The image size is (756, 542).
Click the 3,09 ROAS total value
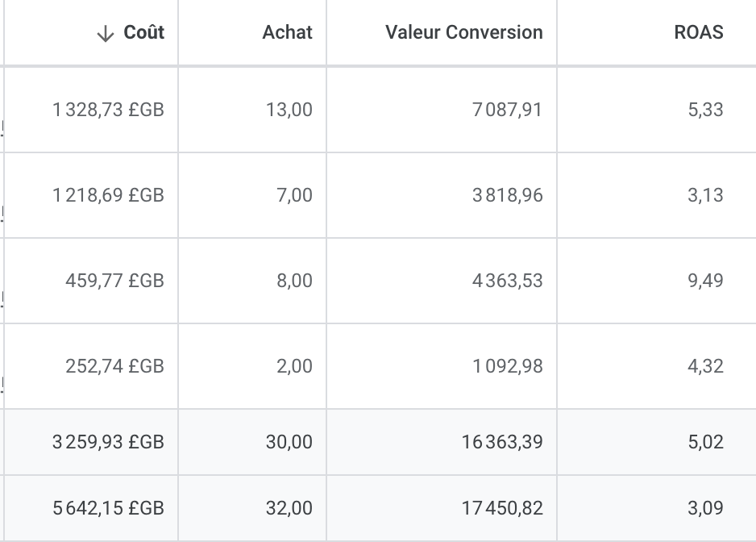705,508
